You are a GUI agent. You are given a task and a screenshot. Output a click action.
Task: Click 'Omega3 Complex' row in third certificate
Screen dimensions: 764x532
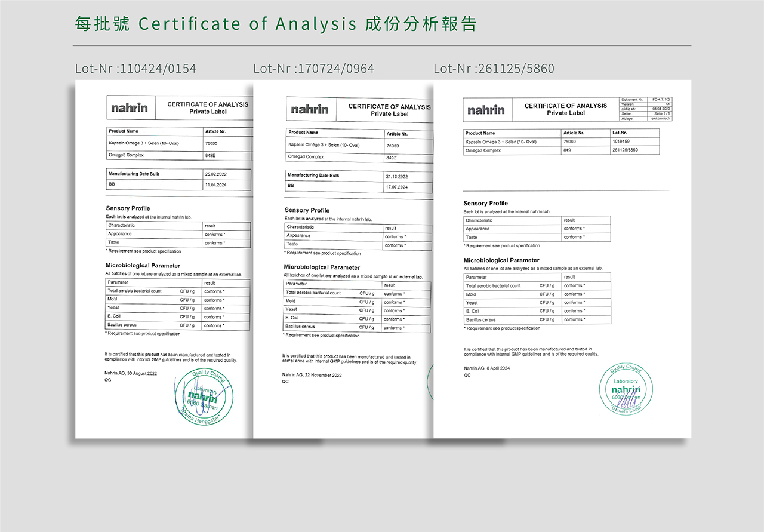coord(562,150)
